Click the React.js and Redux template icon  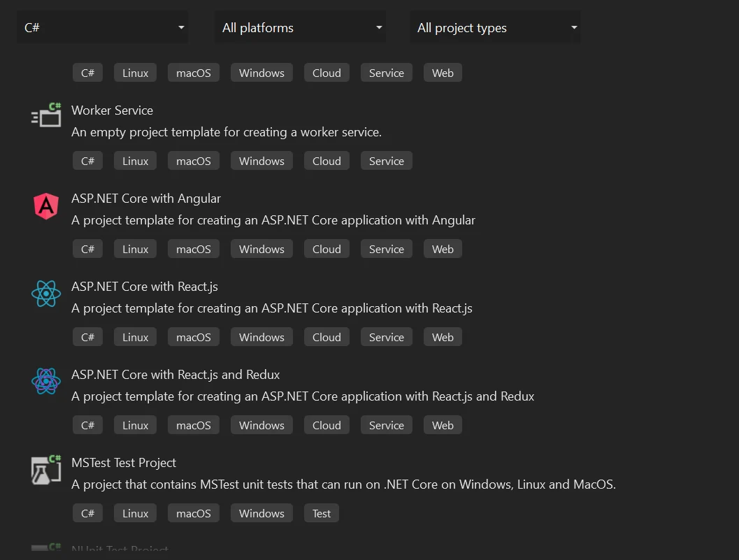click(46, 381)
